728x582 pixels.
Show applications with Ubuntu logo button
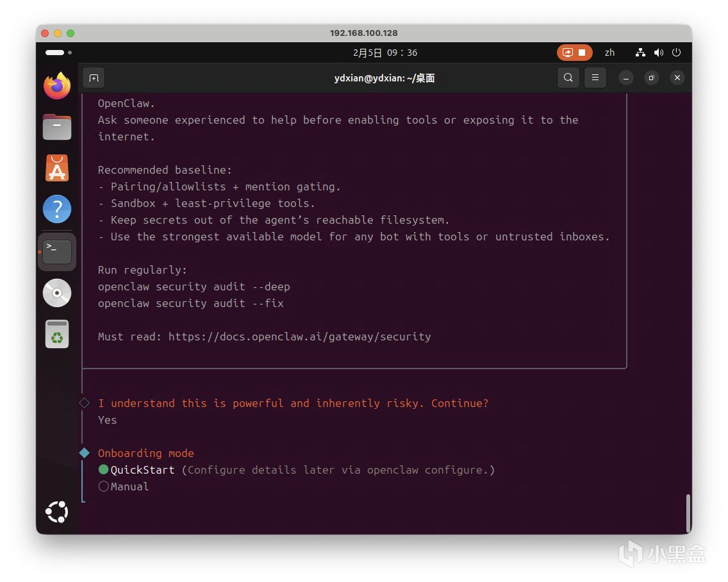(x=57, y=511)
